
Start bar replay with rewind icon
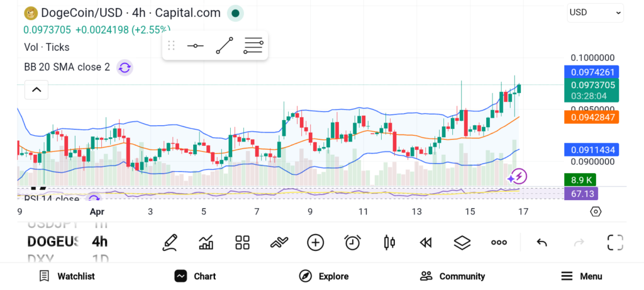pos(426,242)
